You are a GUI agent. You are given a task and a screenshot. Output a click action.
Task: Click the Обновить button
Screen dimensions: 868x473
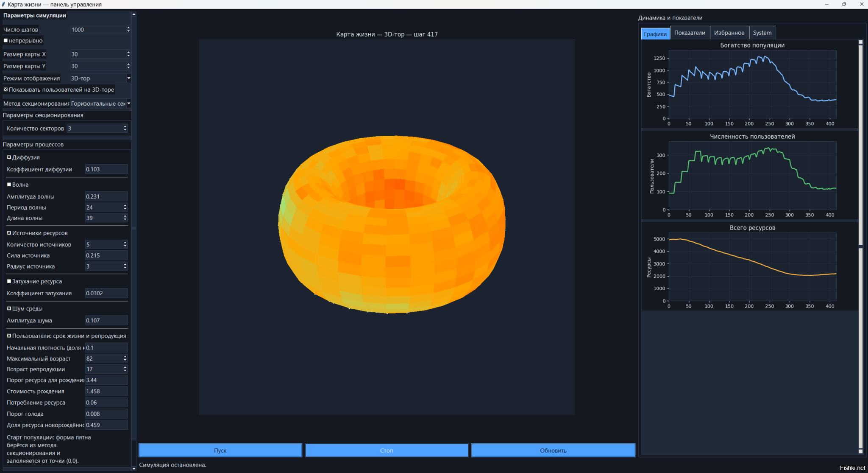553,451
